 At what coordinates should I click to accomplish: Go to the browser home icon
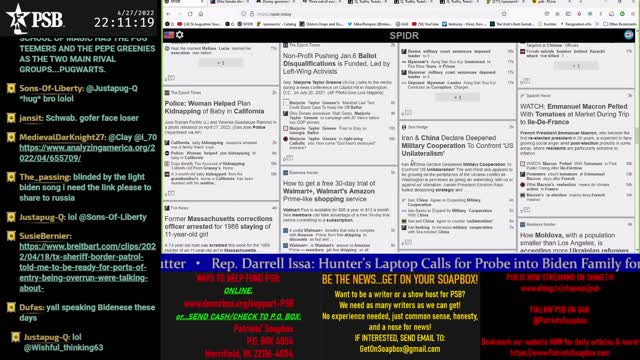pyautogui.click(x=201, y=14)
